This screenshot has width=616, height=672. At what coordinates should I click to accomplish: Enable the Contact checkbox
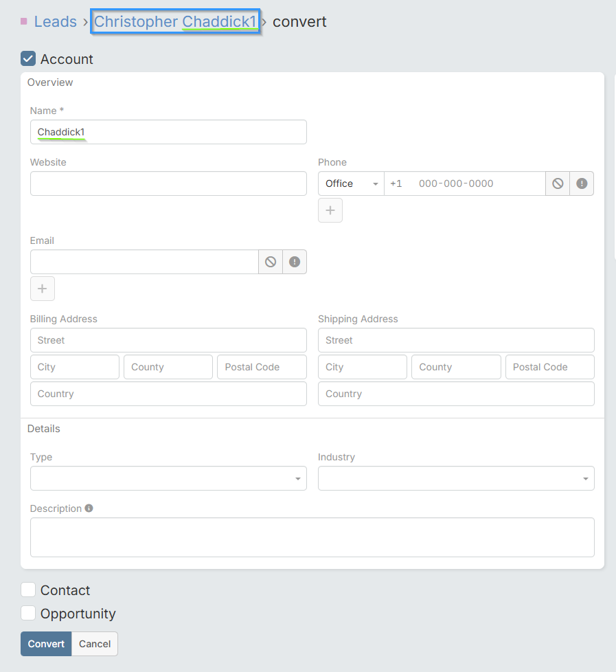tap(28, 590)
